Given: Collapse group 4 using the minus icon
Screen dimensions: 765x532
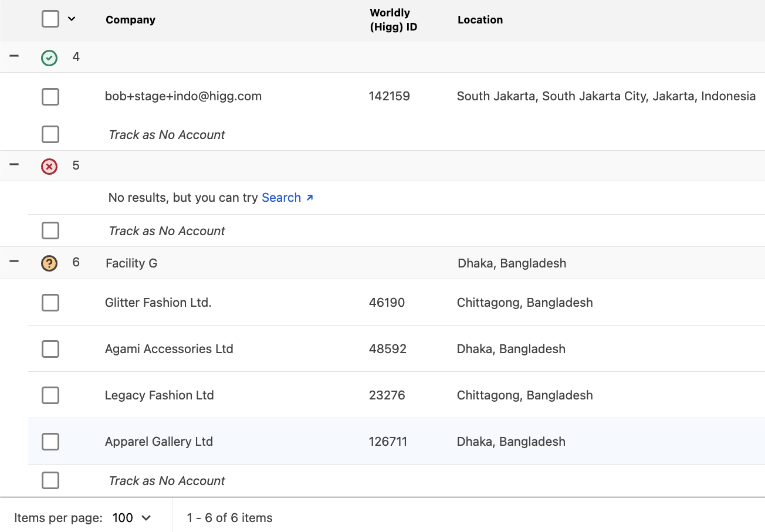Looking at the screenshot, I should tap(14, 57).
